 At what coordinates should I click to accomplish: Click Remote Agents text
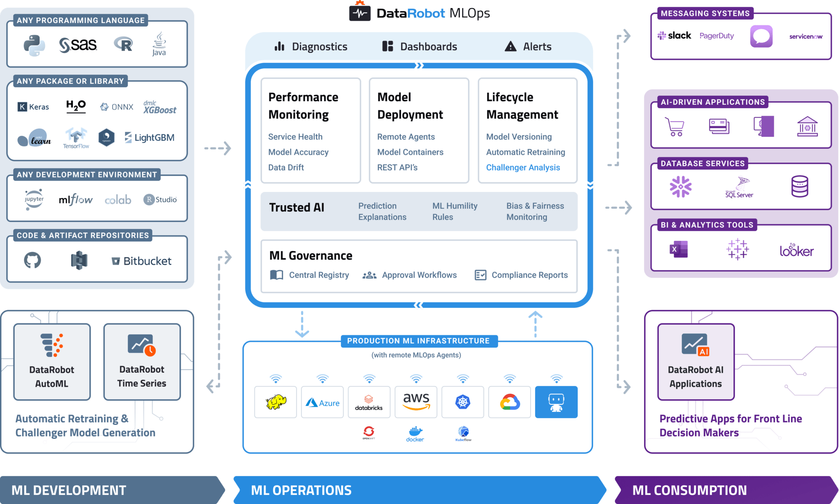(x=406, y=137)
